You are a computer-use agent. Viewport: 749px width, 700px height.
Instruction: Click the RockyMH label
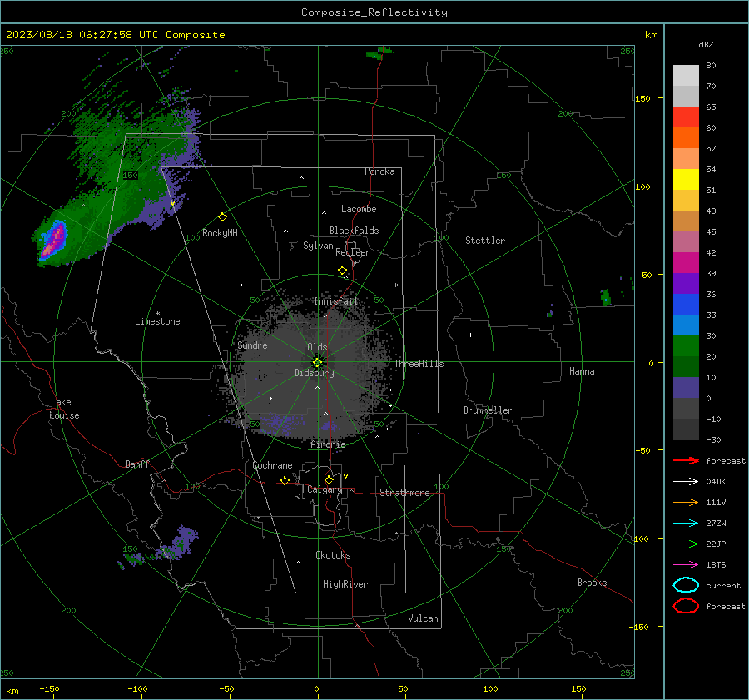click(220, 233)
